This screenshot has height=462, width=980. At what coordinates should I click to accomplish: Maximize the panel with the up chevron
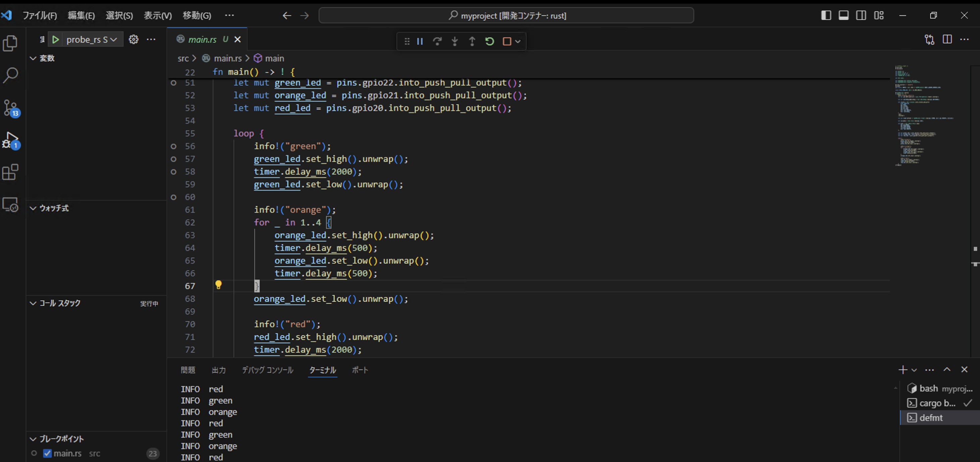[x=947, y=369]
